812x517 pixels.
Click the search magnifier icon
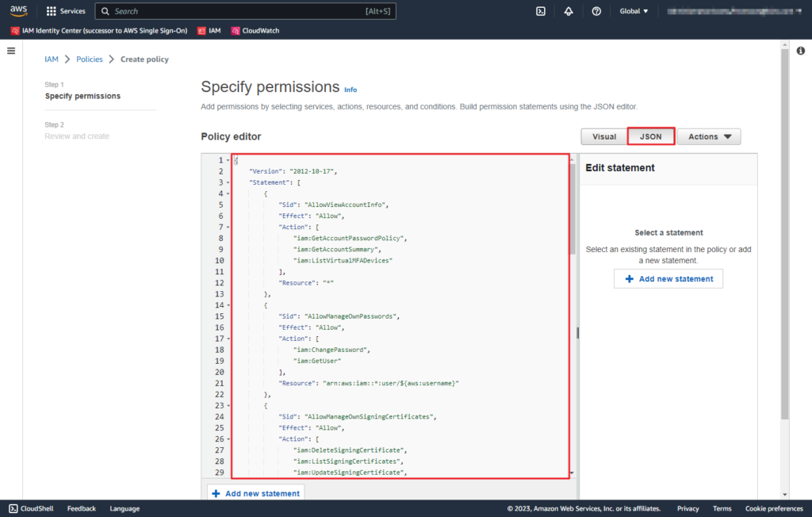pos(105,11)
